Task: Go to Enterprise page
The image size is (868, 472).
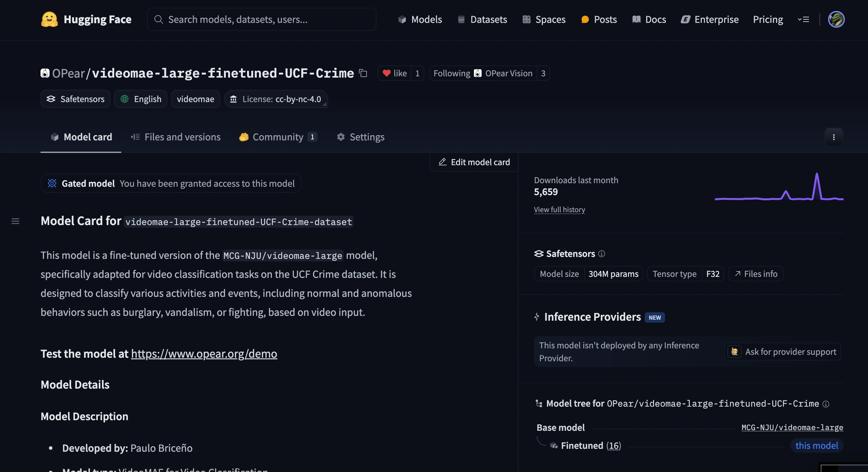Action: pos(710,19)
